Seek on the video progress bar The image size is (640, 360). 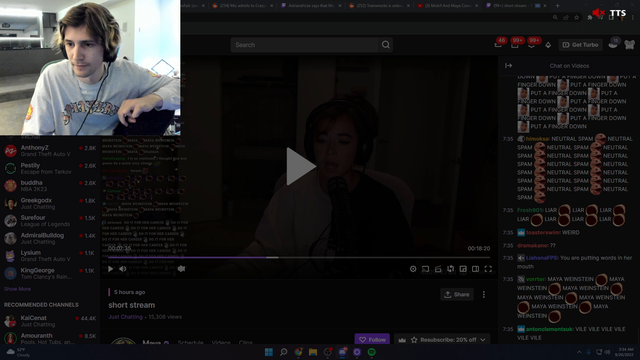coord(299,258)
